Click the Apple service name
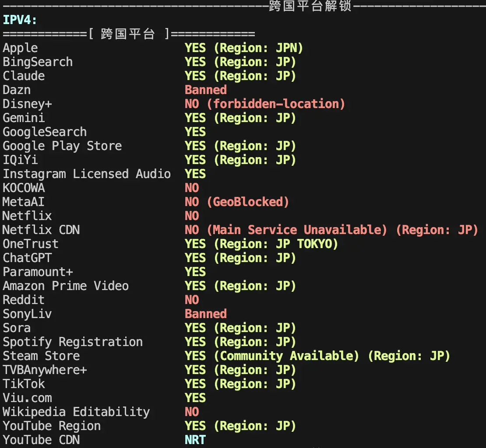Screen dimensions: 486x448 21,48
